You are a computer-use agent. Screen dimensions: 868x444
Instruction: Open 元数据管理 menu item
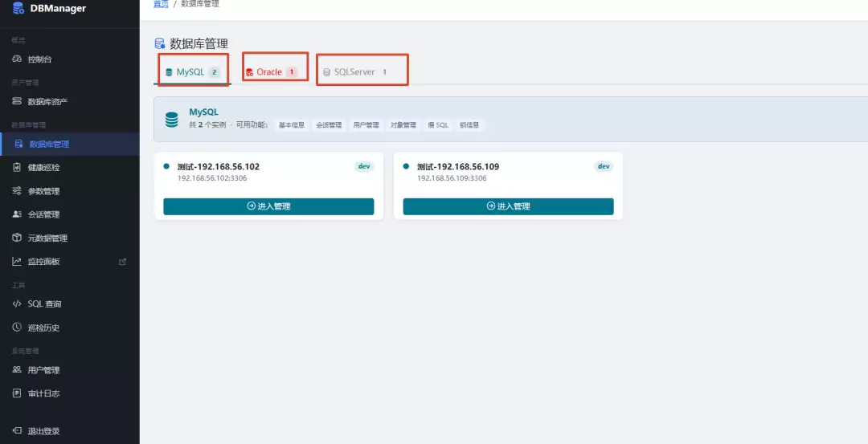click(70, 238)
